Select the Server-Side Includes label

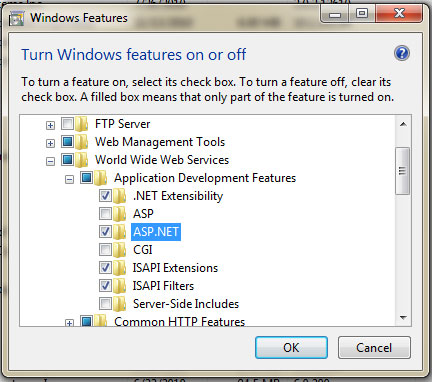[x=186, y=304]
